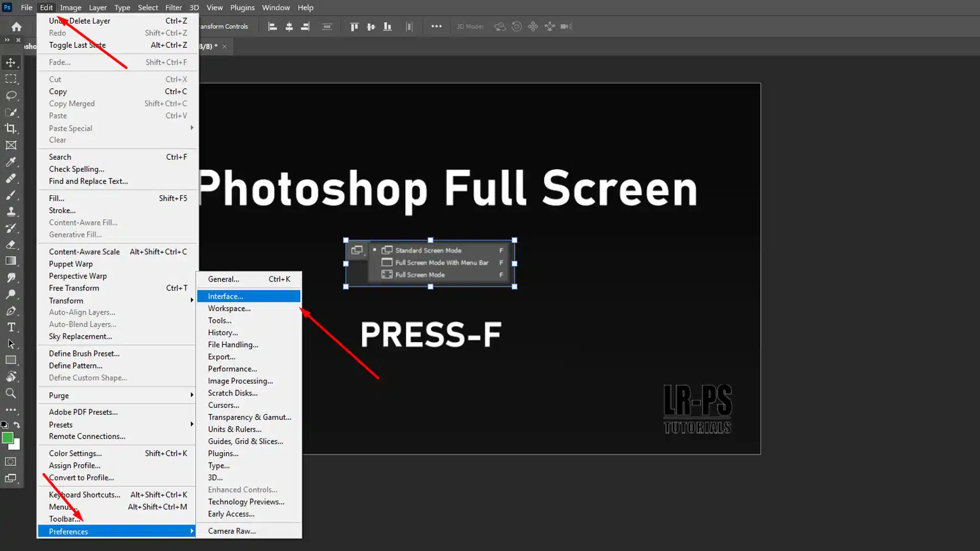Screen dimensions: 980x551
Task: Select the Horizontal Type tool
Action: tap(11, 327)
